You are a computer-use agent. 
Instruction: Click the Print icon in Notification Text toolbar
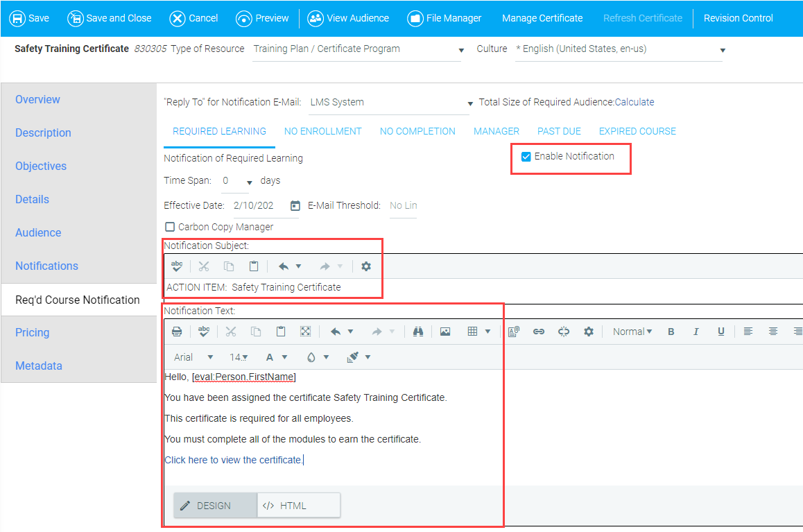(177, 332)
